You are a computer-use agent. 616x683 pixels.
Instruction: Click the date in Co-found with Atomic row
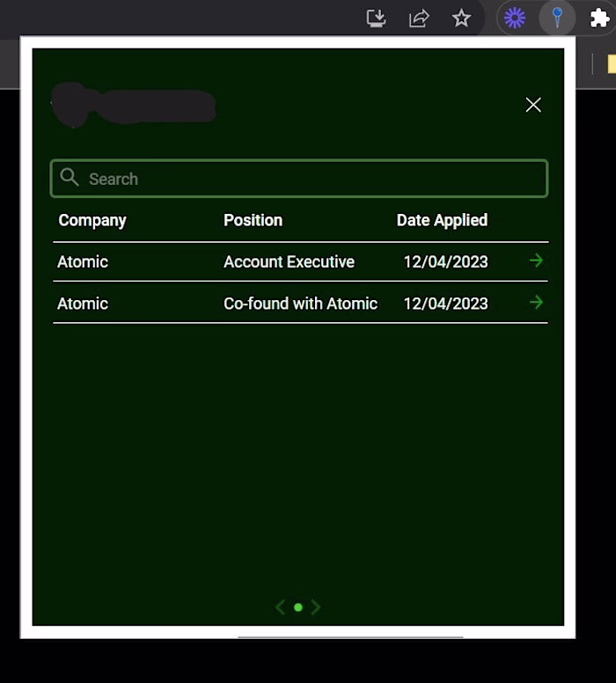coord(445,304)
